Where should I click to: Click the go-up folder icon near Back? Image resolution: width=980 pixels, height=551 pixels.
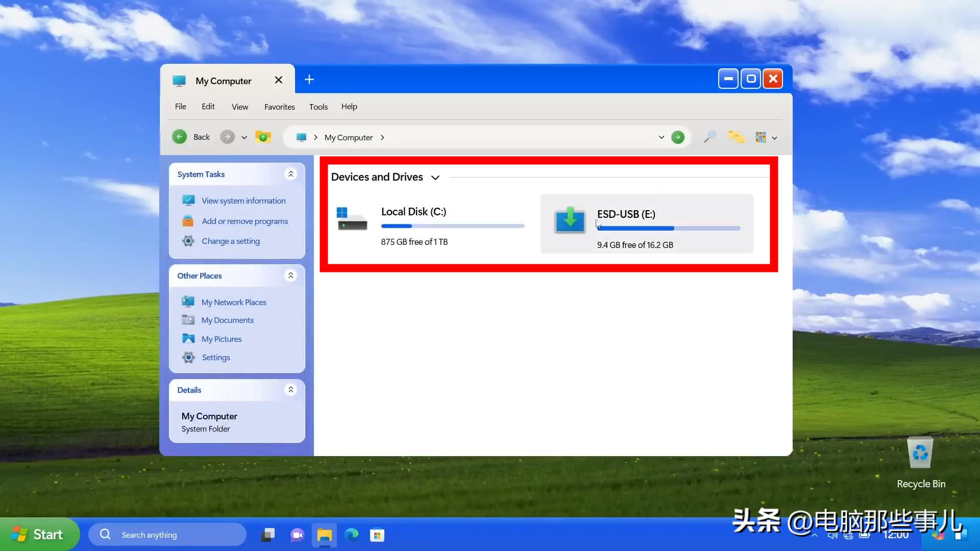pos(263,136)
